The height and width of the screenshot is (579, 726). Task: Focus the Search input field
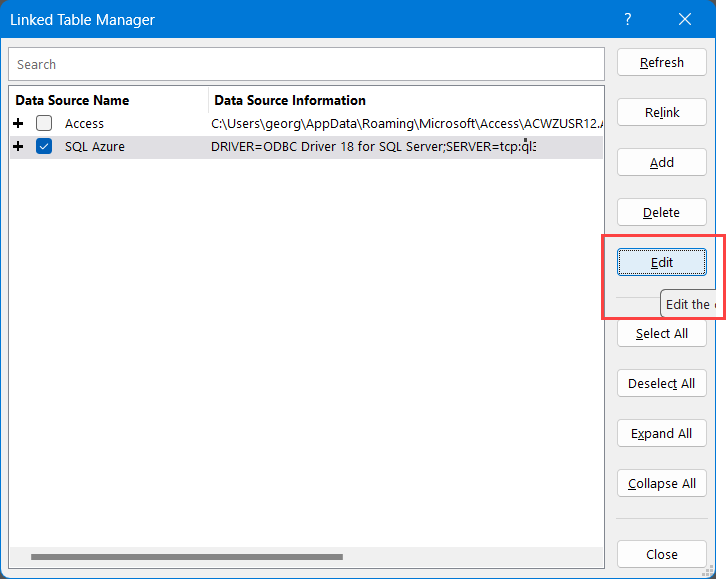point(307,64)
